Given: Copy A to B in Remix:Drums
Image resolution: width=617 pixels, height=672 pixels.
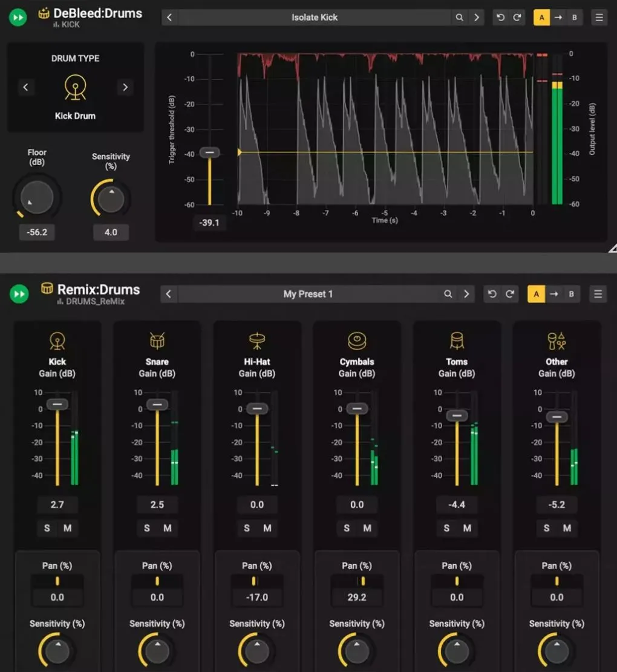Looking at the screenshot, I should [554, 294].
